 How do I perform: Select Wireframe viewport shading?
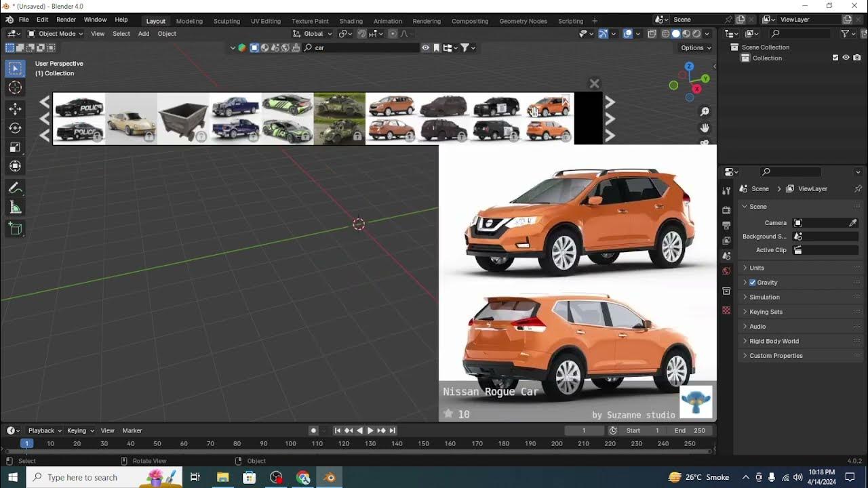665,34
